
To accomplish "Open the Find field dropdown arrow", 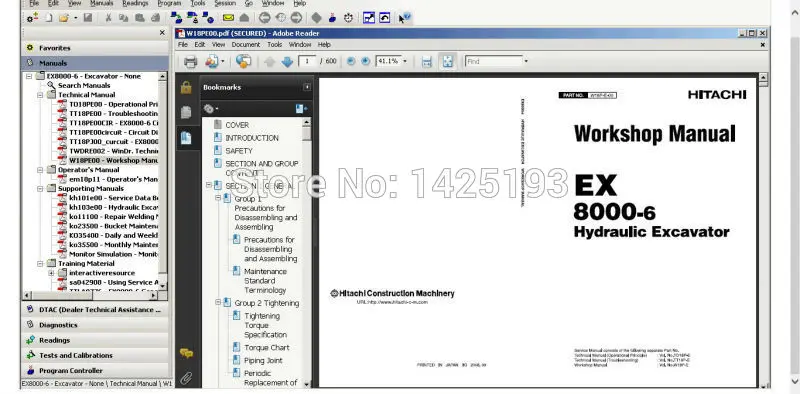I will tap(526, 61).
